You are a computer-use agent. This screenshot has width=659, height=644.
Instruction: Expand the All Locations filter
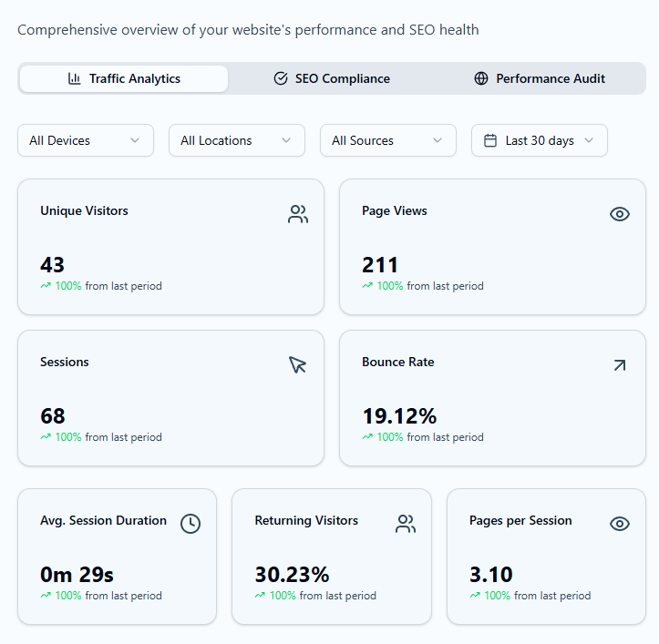(236, 140)
